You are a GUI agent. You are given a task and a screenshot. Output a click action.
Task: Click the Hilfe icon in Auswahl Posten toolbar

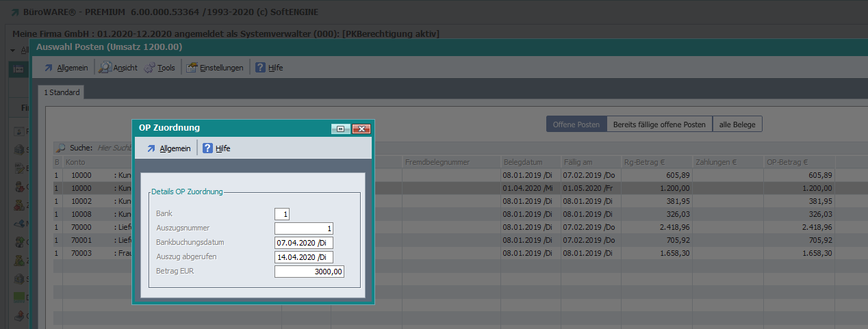(x=260, y=68)
